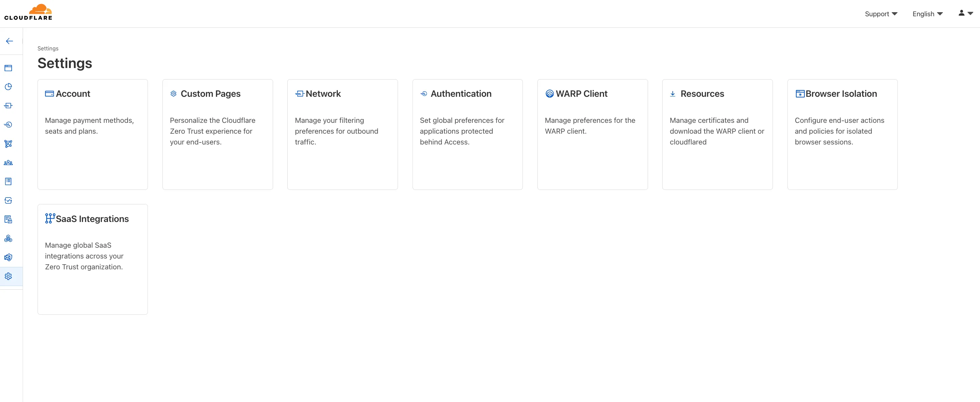Open the Network settings card title

pos(324,93)
